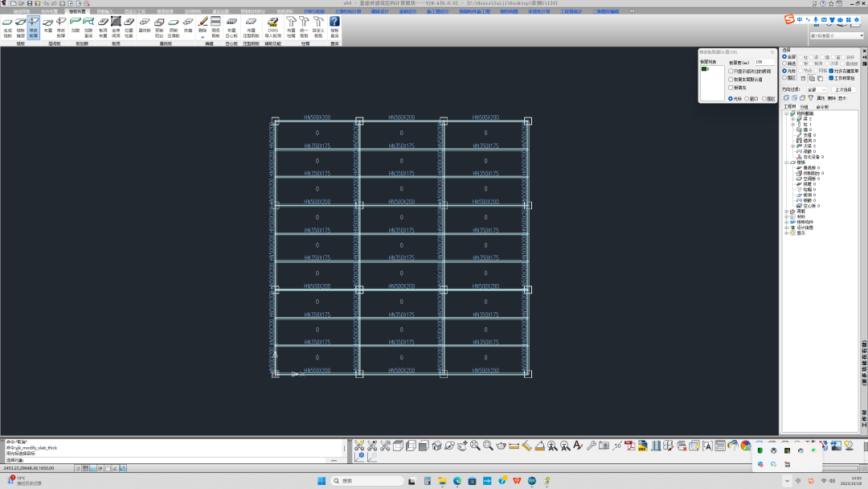
Task: Click the save floppy disk icon in title bar
Action: pos(30,3)
